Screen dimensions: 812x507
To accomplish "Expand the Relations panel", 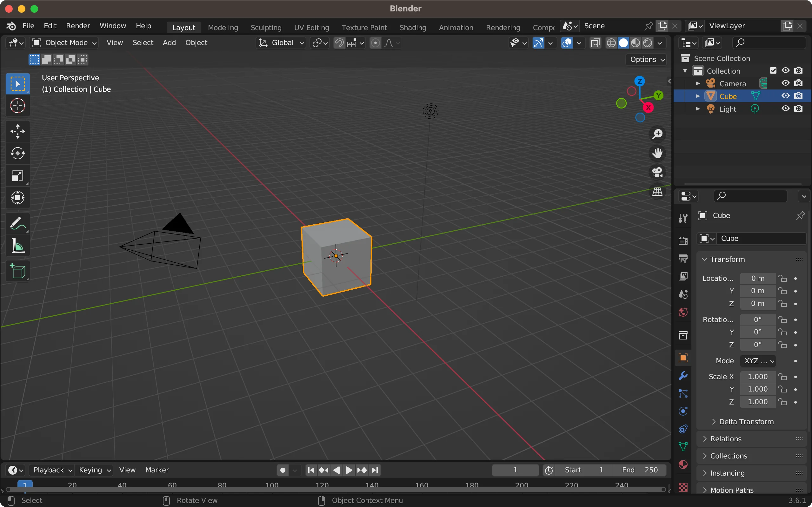I will point(726,438).
